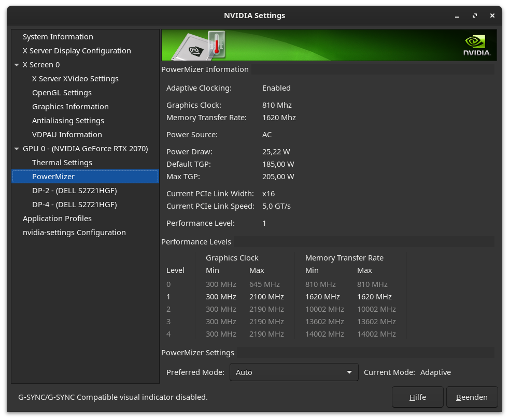Close the NVIDIA Settings window
The width and height of the screenshot is (509, 420).
click(x=492, y=16)
